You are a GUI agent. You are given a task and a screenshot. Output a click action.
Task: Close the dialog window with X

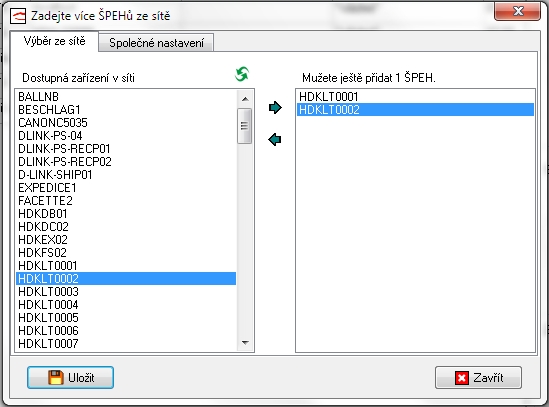[x=517, y=11]
